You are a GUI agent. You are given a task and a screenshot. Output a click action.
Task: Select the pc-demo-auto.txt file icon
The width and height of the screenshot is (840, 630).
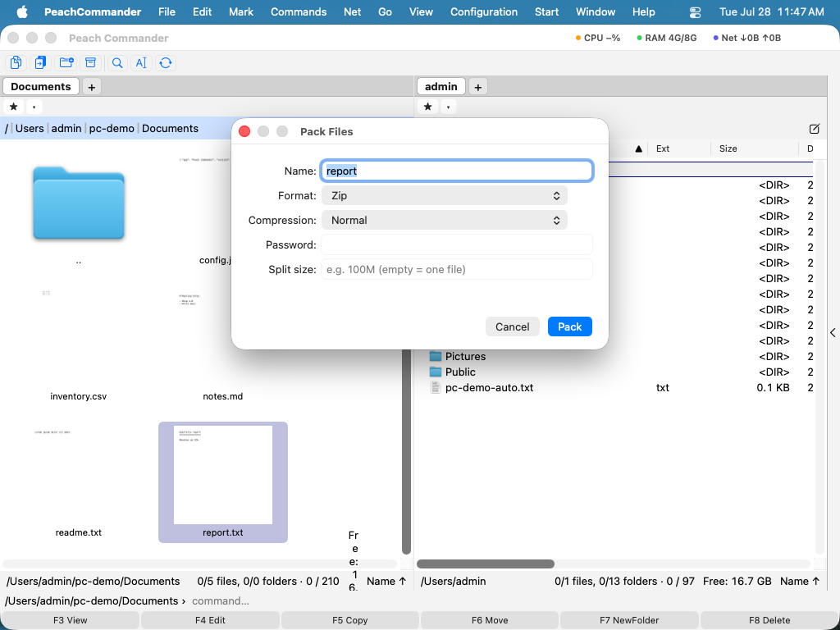coord(436,387)
